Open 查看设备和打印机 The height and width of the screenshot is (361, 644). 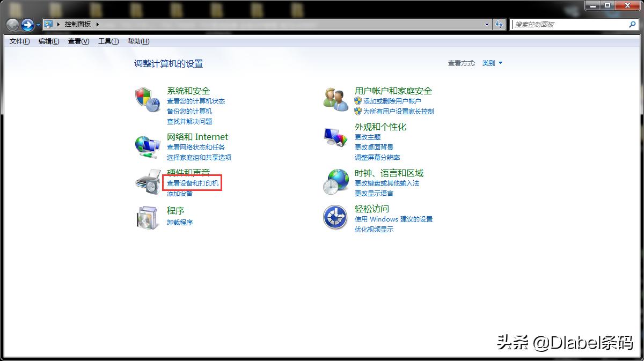pyautogui.click(x=192, y=183)
